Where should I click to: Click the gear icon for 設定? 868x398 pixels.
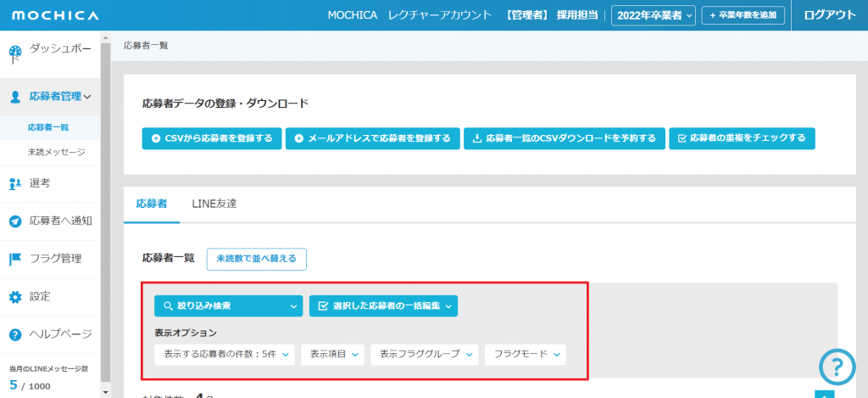[x=14, y=297]
